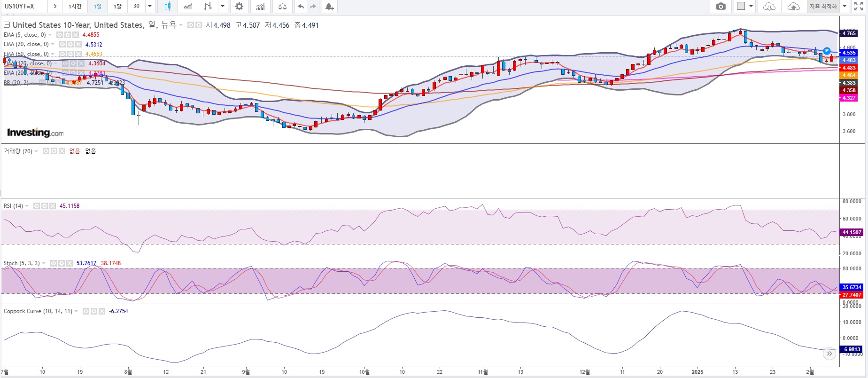Take a chart snapshot with camera icon
This screenshot has width=868, height=378.
[721, 6]
